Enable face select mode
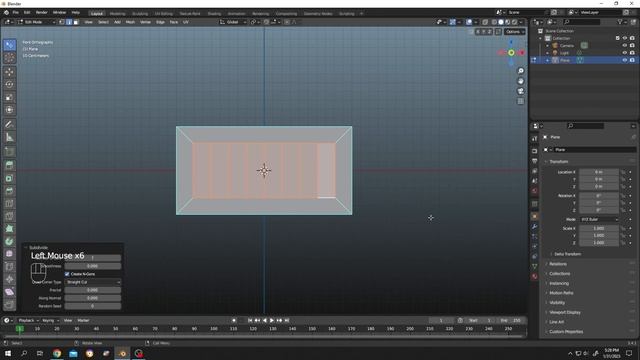Image resolution: width=640 pixels, height=360 pixels. coord(76,22)
